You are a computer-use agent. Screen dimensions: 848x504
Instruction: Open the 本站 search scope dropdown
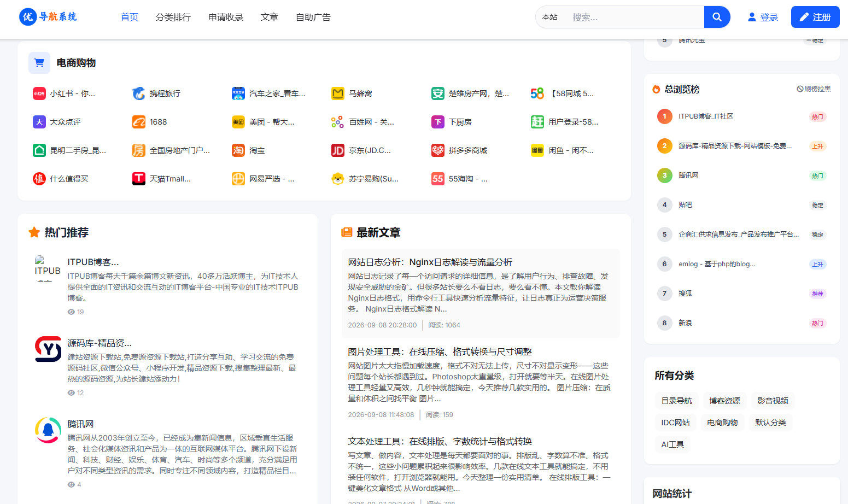(x=550, y=17)
